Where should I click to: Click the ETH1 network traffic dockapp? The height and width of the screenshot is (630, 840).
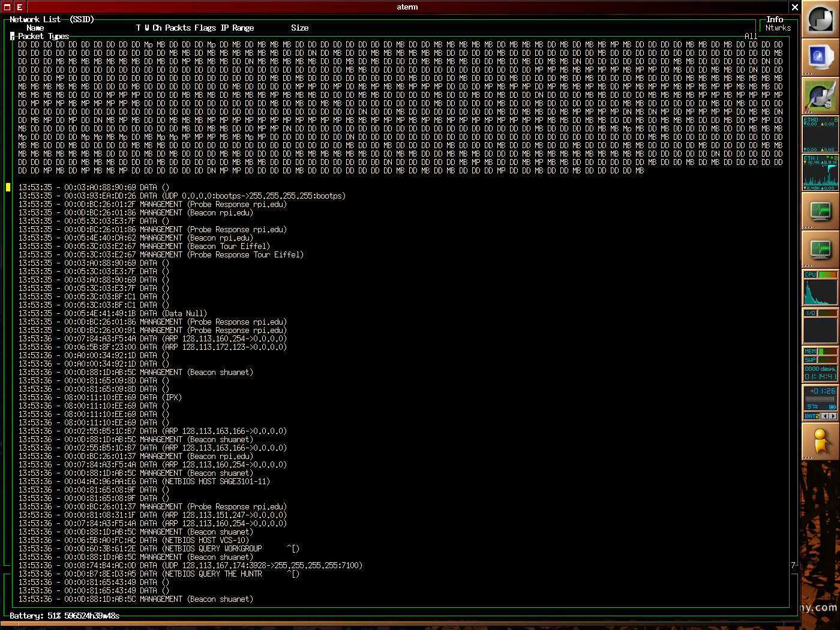820,173
